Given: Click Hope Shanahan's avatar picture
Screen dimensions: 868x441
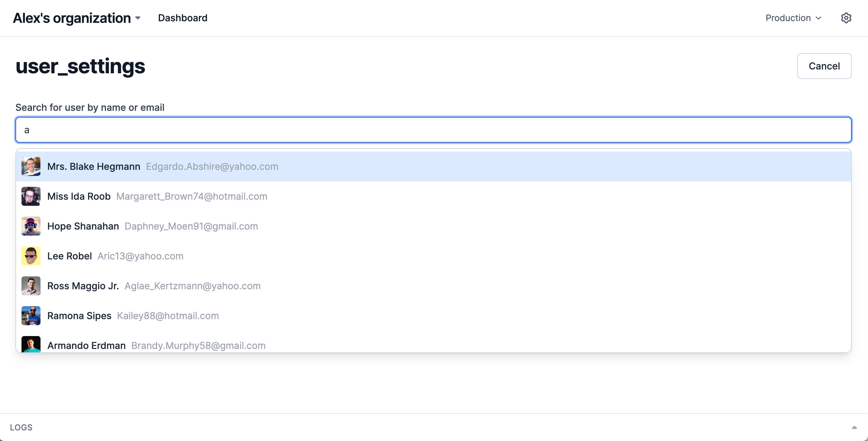Looking at the screenshot, I should tap(31, 226).
